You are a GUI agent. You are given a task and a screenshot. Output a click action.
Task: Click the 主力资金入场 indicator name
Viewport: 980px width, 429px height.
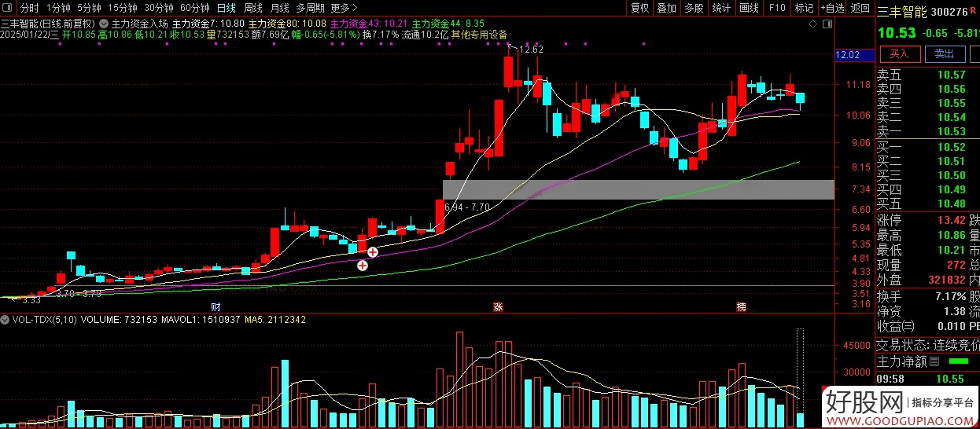click(x=139, y=24)
